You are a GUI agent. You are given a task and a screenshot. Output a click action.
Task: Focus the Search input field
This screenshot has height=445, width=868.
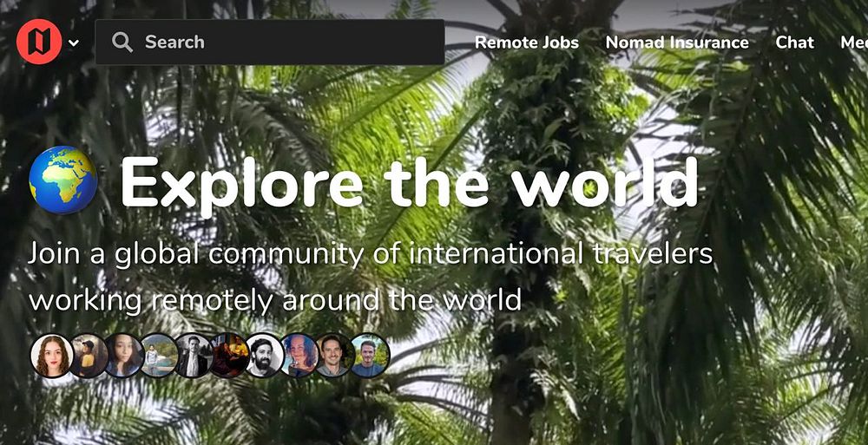pos(270,42)
